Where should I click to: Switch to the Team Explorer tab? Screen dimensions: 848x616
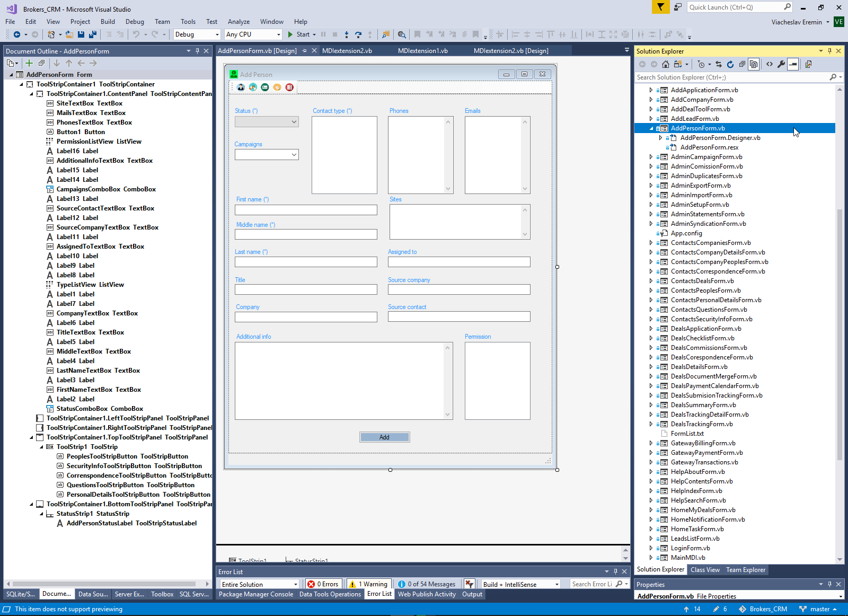746,570
